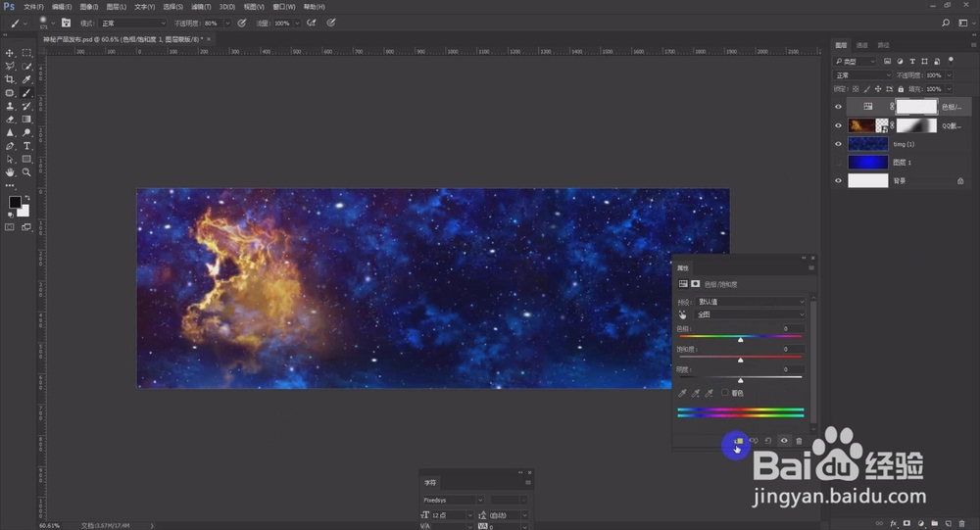
Task: Select the Dodge tool
Action: [26, 132]
